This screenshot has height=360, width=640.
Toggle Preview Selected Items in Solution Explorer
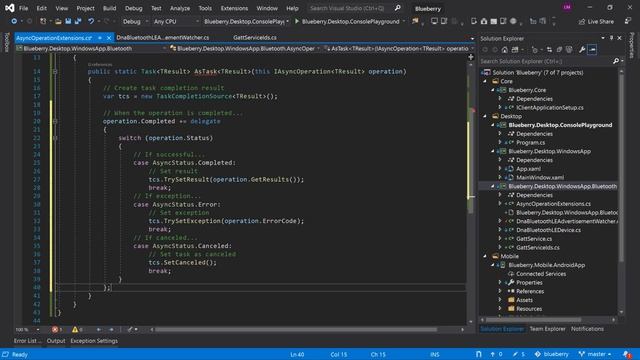[x=592, y=50]
